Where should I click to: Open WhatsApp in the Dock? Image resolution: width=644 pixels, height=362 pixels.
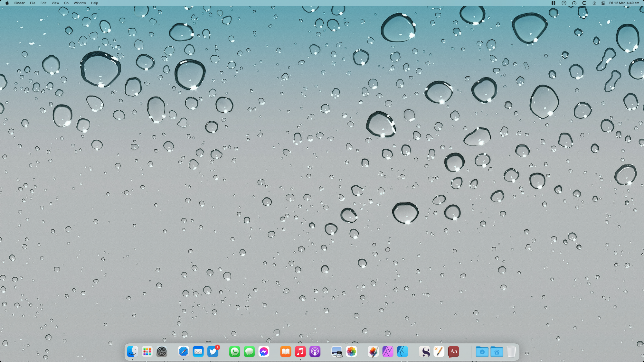[x=234, y=351]
